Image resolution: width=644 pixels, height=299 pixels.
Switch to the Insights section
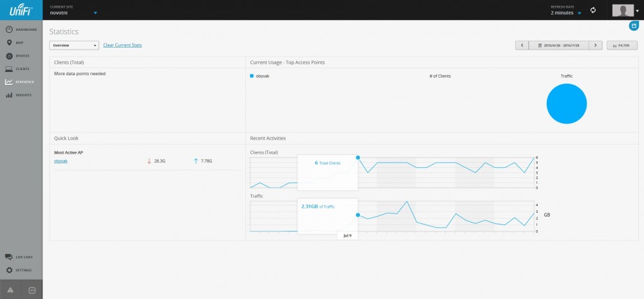coord(23,95)
